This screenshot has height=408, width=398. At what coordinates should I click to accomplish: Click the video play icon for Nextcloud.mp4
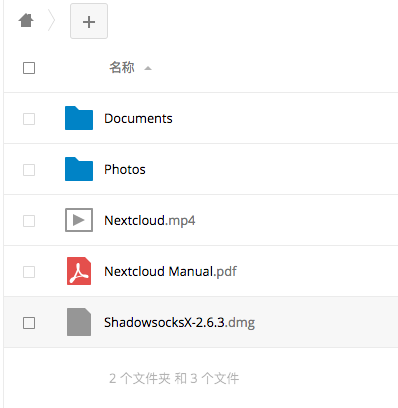[79, 220]
